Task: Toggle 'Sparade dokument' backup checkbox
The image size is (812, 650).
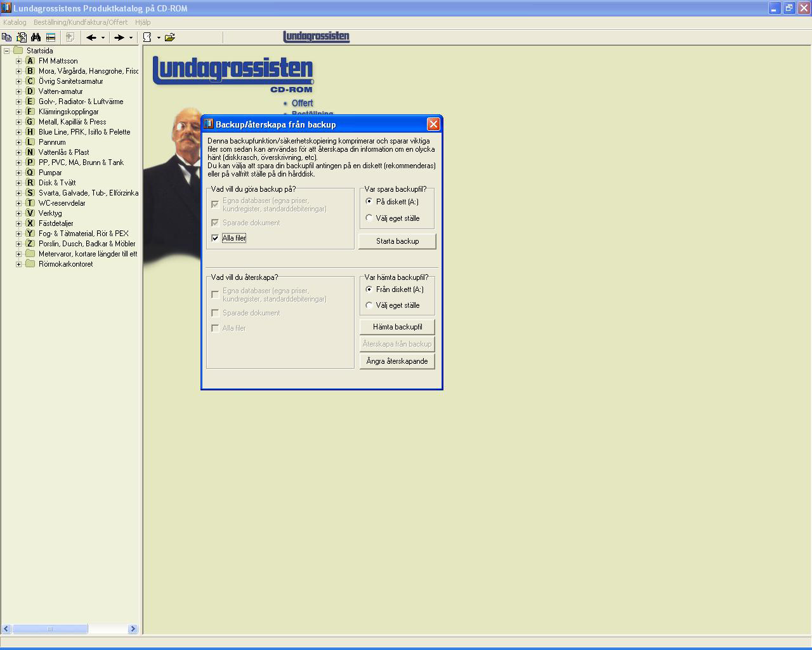Action: coord(215,223)
